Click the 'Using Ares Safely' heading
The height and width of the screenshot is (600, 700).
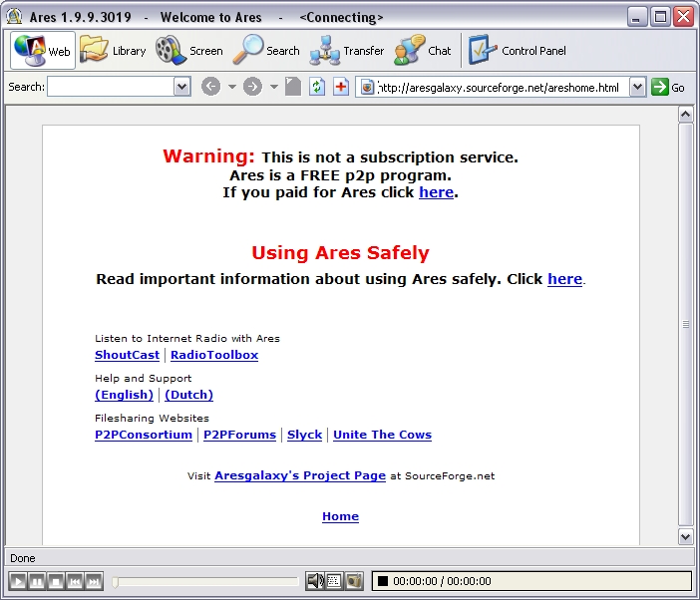(x=340, y=252)
